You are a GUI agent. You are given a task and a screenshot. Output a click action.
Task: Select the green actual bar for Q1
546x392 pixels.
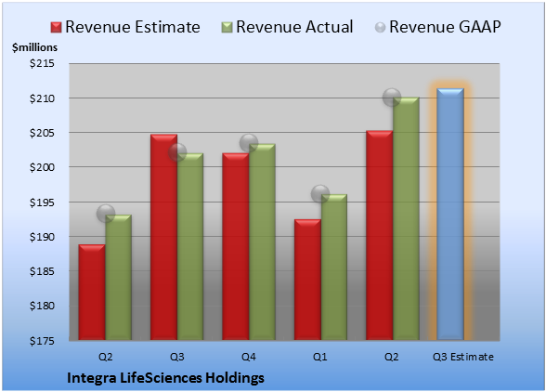[334, 267]
